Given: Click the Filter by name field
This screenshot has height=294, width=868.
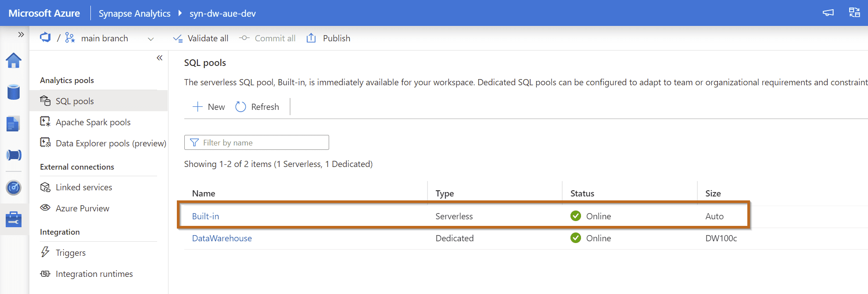Looking at the screenshot, I should (x=257, y=142).
